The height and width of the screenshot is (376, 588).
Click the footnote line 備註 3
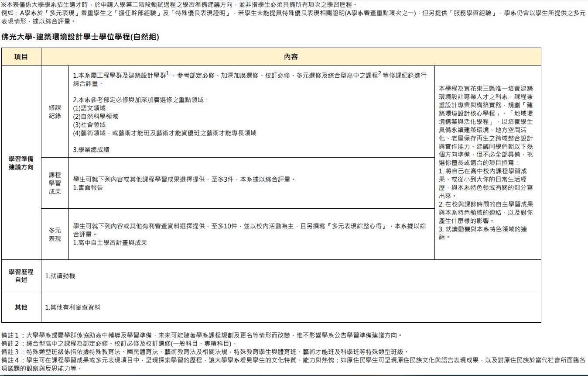coord(205,352)
